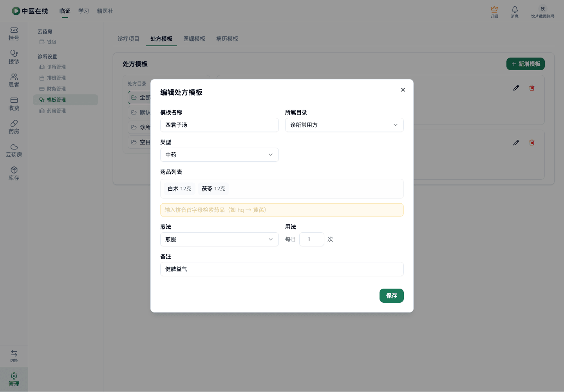Select the 空目 folder in 处方目录
This screenshot has height=392, width=564.
click(139, 142)
